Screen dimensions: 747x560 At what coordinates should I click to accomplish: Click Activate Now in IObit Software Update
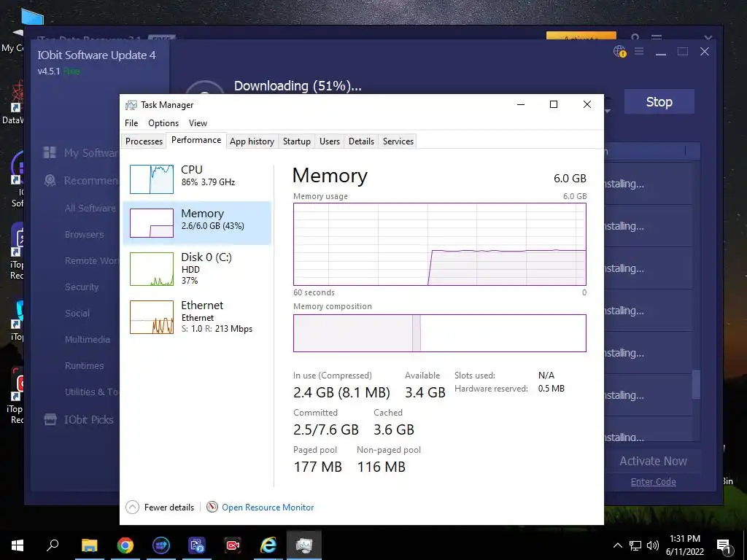point(653,461)
